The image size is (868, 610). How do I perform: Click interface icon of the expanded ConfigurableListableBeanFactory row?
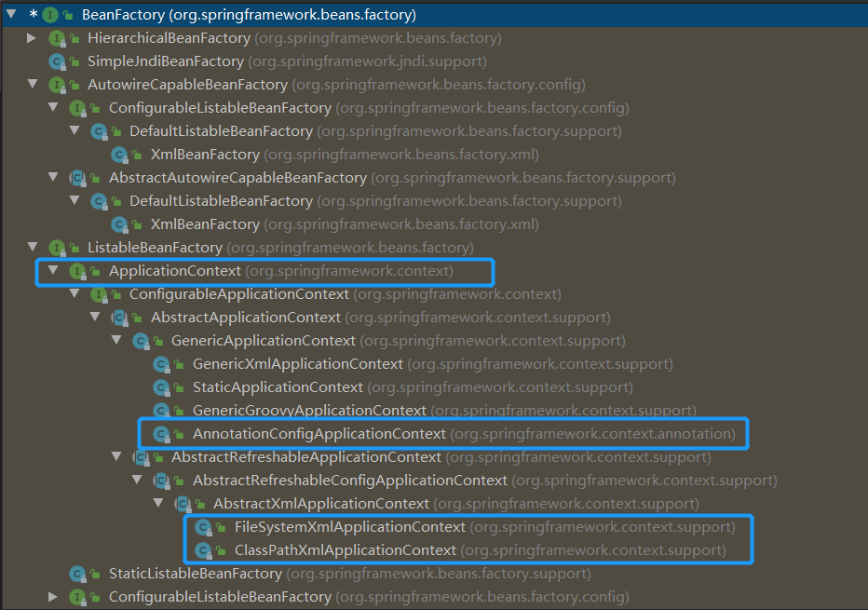click(x=77, y=108)
